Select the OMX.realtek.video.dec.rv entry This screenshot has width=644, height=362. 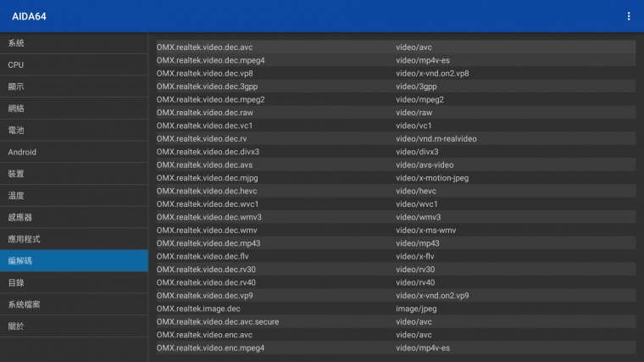(396, 139)
